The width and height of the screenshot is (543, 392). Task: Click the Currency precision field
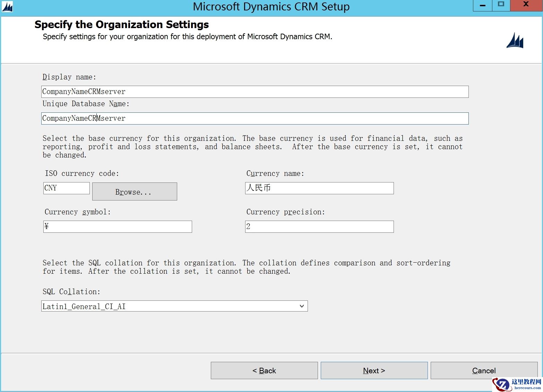[x=319, y=227]
